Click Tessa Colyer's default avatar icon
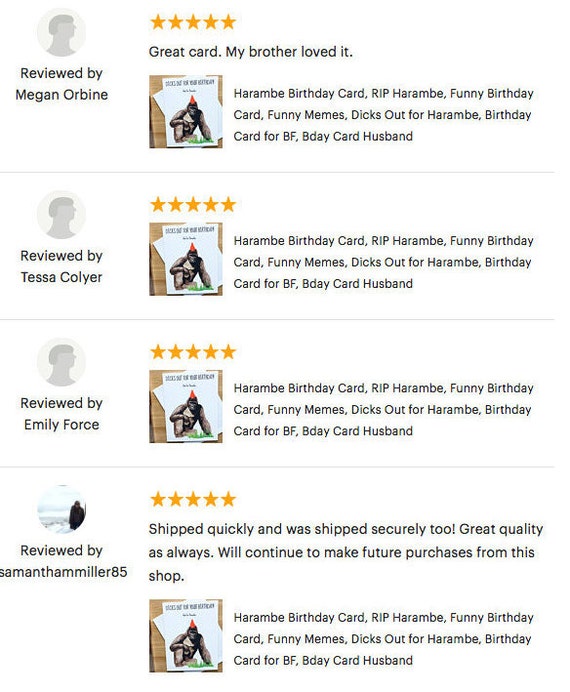This screenshot has height=692, width=570. point(61,215)
